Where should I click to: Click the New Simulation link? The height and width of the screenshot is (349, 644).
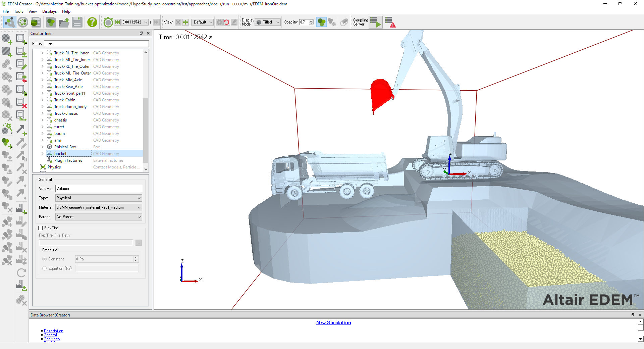[333, 322]
